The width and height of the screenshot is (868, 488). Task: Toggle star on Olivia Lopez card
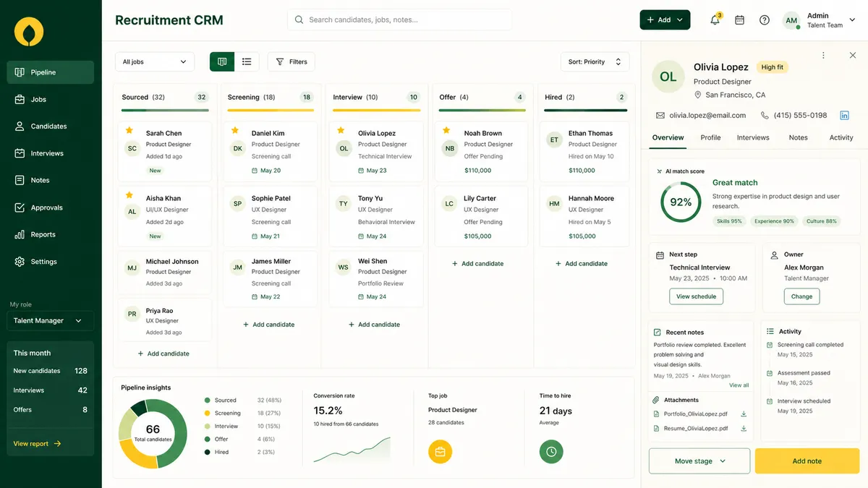[x=341, y=130]
